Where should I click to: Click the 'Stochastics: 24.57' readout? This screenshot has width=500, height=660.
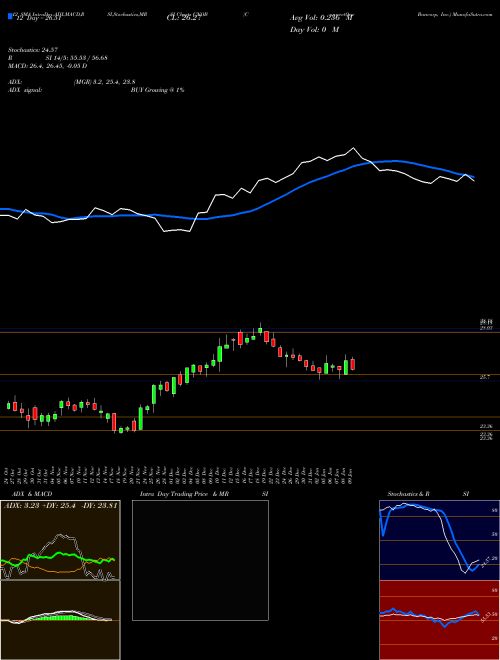coord(32,50)
